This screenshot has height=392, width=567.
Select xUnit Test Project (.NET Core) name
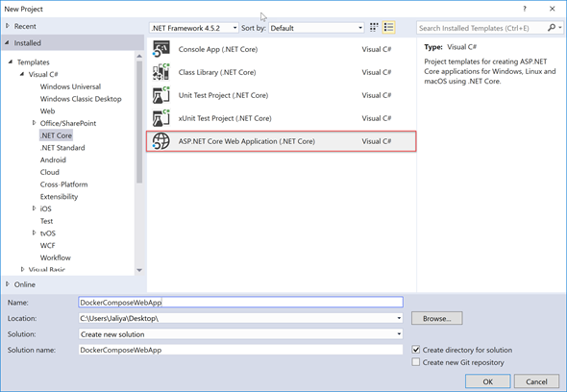click(x=225, y=118)
